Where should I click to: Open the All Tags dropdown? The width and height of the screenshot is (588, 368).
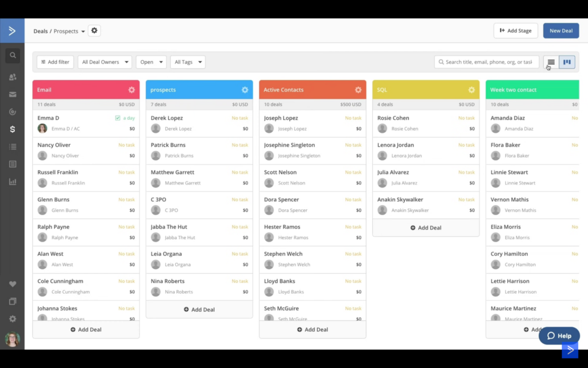tap(187, 62)
